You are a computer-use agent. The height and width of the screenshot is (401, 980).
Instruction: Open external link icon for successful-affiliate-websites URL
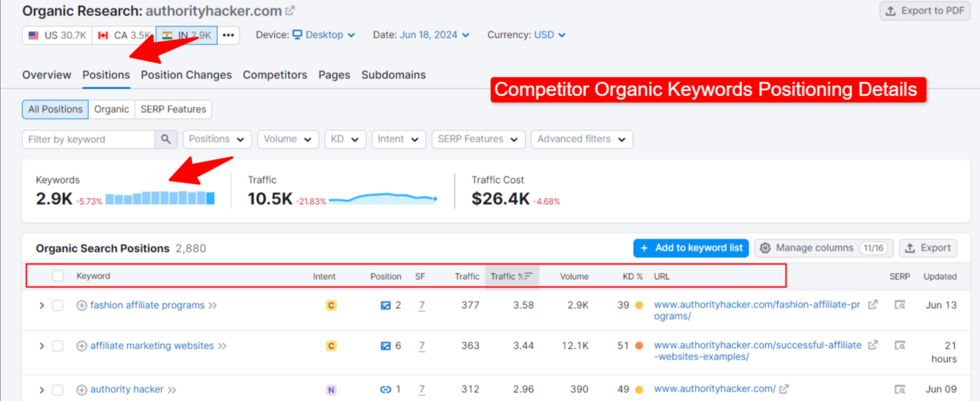873,345
